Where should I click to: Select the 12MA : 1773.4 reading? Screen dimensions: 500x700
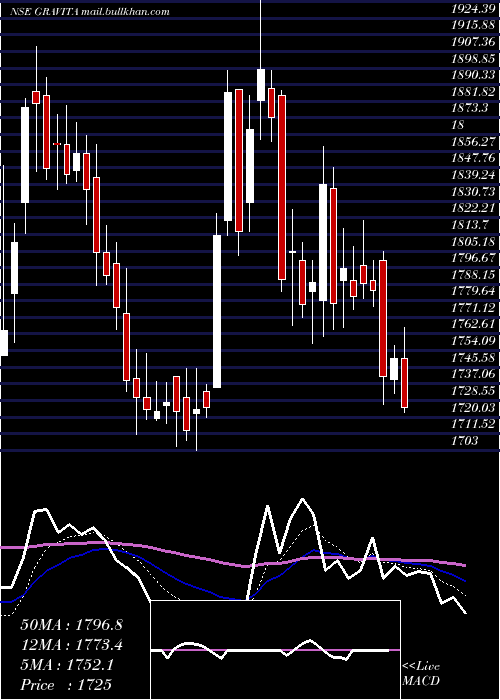[x=71, y=645]
